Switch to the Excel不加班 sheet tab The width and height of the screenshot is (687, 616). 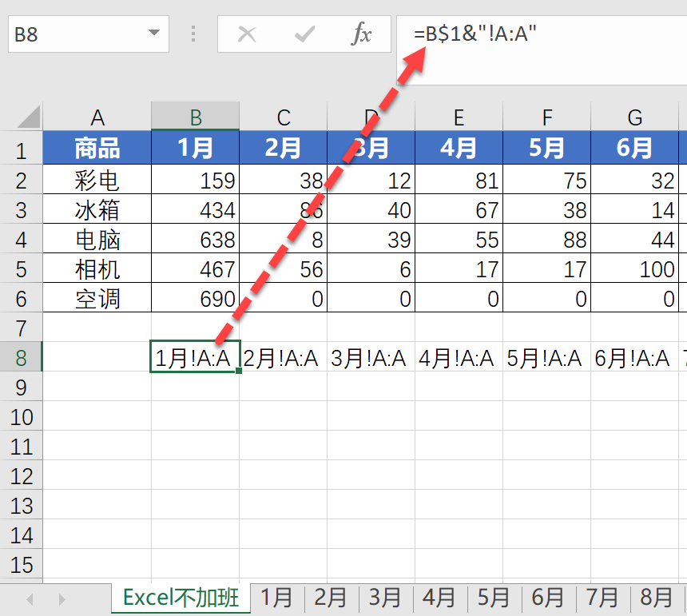[181, 598]
